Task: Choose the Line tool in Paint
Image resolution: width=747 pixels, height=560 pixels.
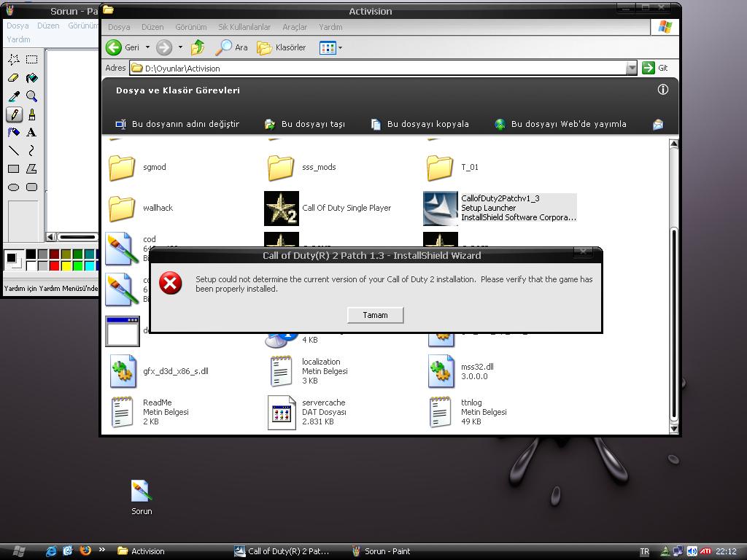Action: [14, 150]
